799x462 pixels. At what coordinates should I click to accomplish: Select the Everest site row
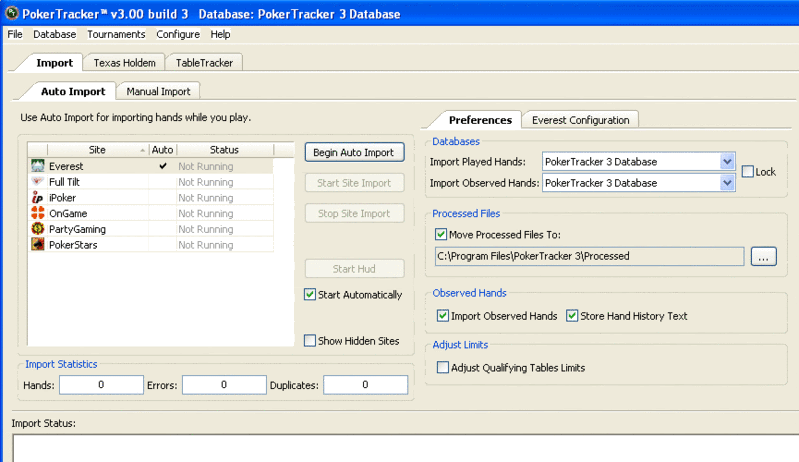click(x=151, y=166)
